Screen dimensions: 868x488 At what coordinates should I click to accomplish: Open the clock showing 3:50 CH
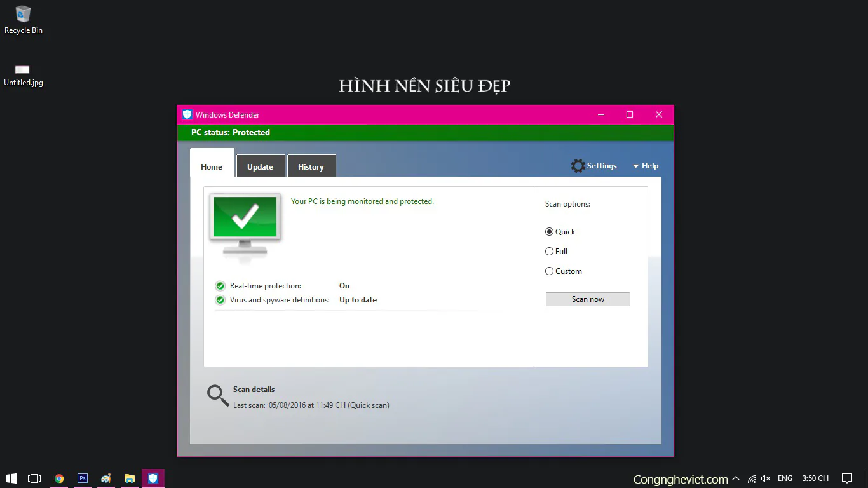click(x=815, y=478)
